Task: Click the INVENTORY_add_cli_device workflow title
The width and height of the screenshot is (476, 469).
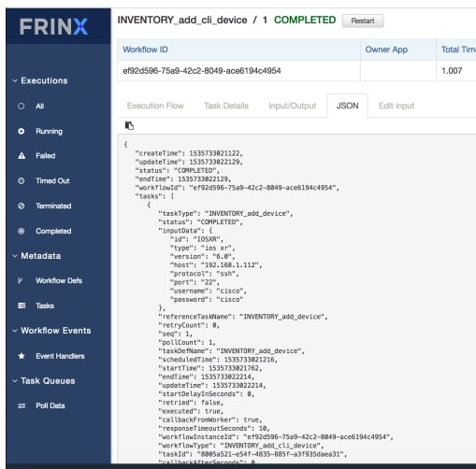Action: tap(182, 20)
